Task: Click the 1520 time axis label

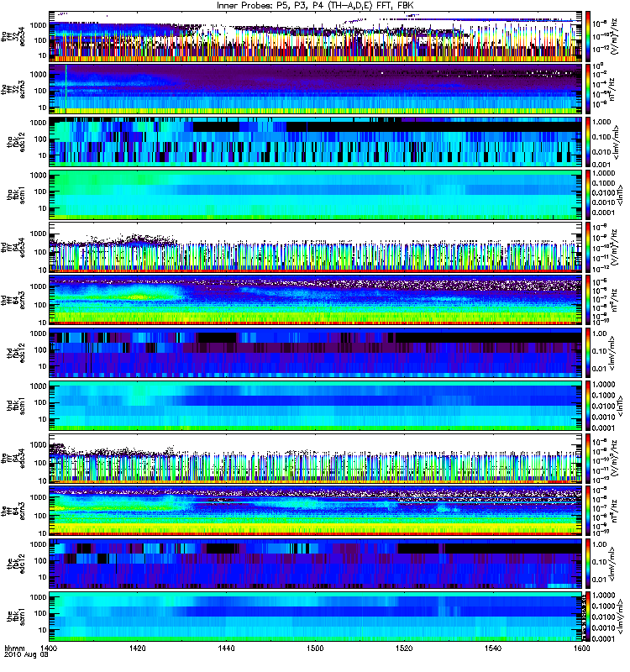Action: (x=404, y=648)
